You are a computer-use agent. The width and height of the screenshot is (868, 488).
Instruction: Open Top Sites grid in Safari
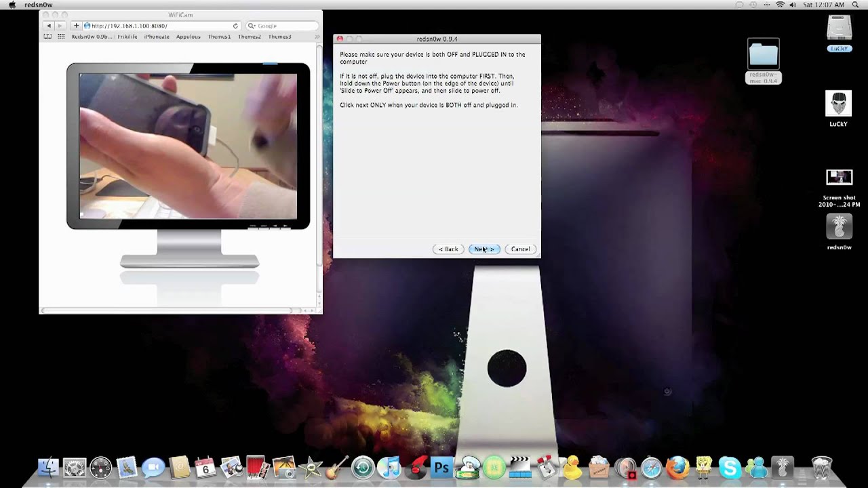62,37
